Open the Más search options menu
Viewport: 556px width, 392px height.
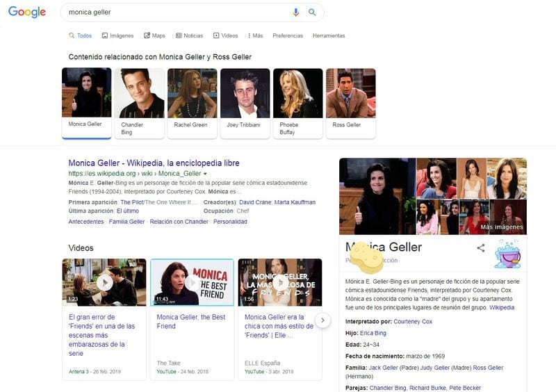pos(256,35)
